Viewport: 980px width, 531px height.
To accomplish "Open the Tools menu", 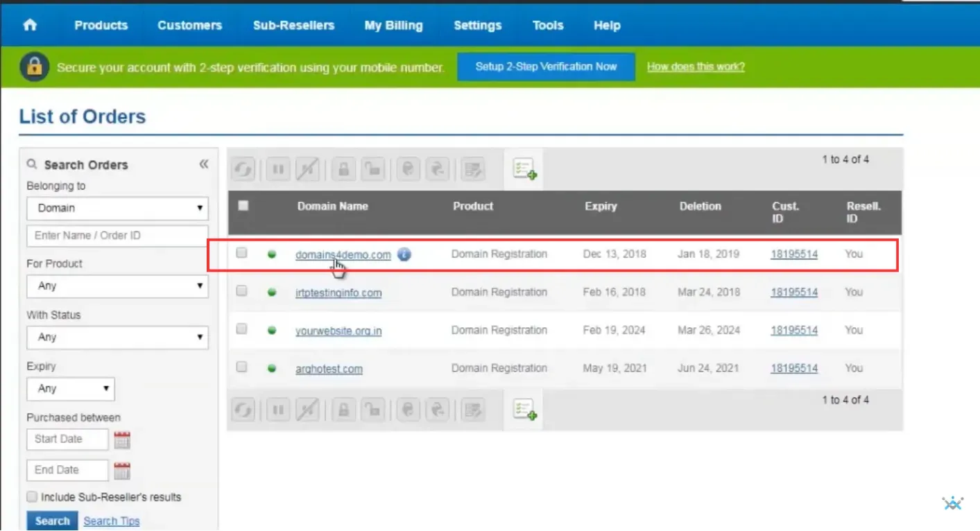I will [x=548, y=26].
